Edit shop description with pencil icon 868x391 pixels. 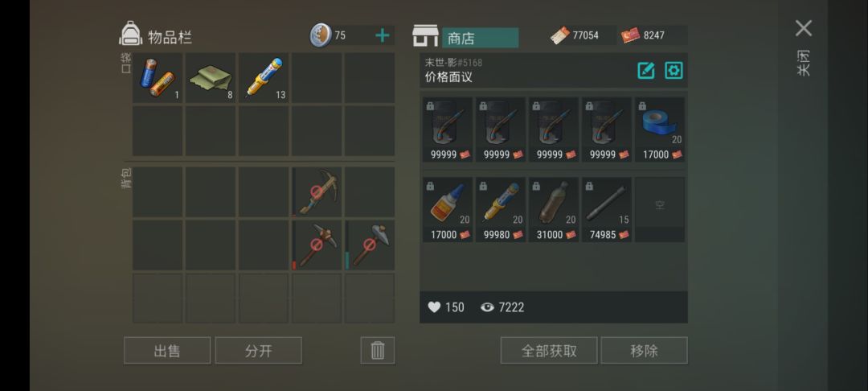click(646, 70)
